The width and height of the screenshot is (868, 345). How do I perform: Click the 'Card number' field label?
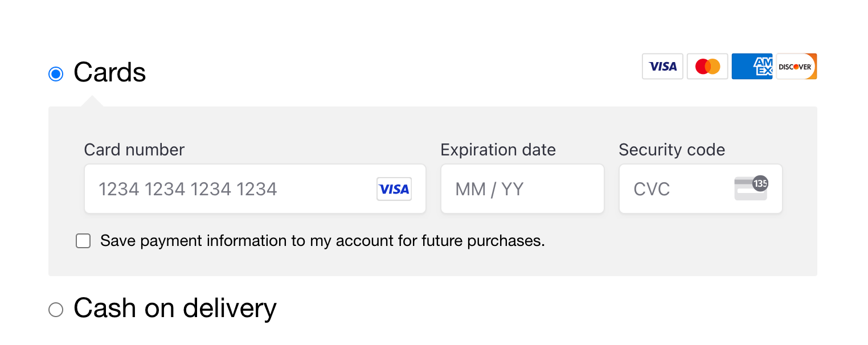point(134,150)
